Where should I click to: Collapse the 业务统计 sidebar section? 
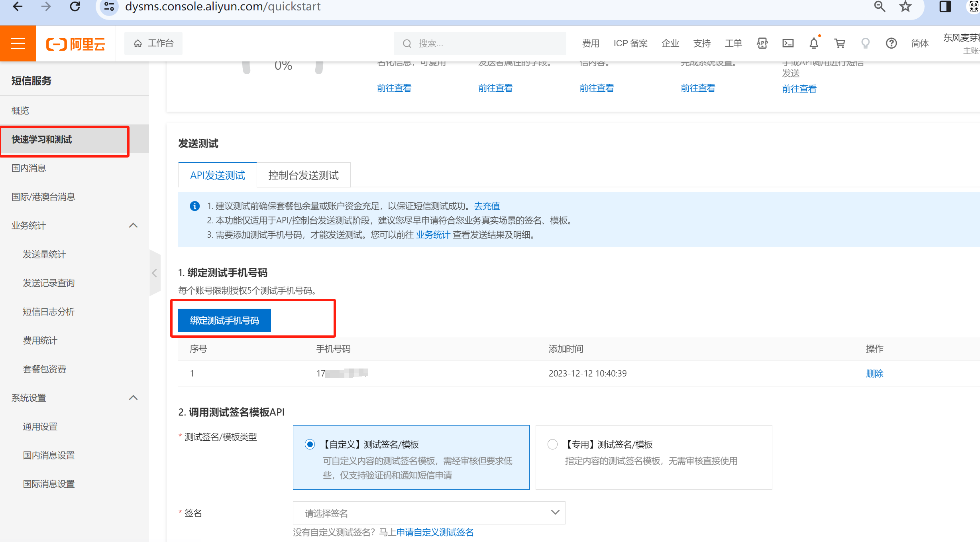pyautogui.click(x=134, y=225)
